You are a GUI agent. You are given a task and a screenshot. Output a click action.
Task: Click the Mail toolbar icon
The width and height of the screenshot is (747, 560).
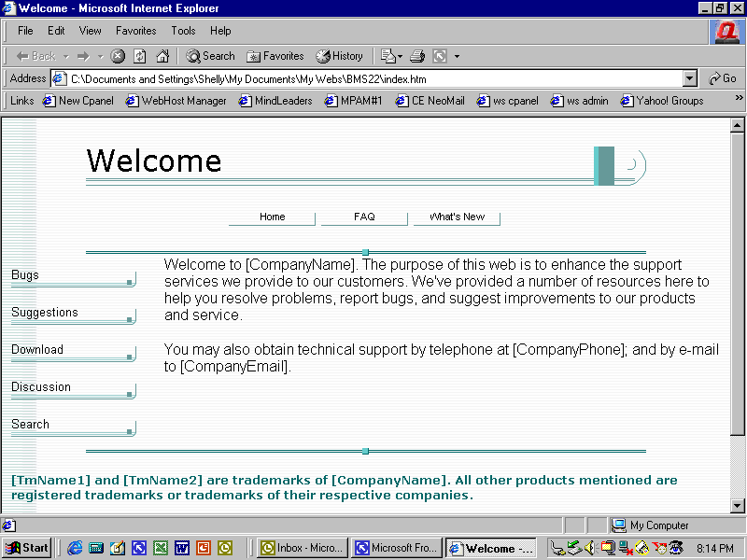click(388, 56)
